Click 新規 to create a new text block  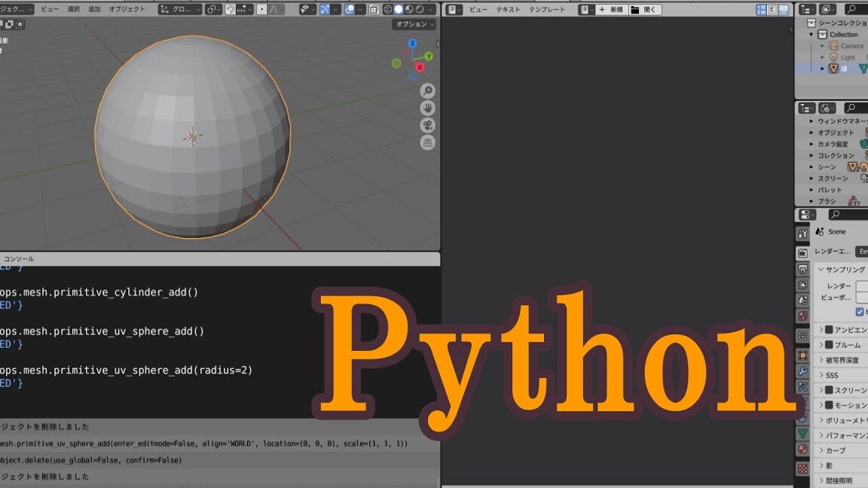click(x=616, y=10)
